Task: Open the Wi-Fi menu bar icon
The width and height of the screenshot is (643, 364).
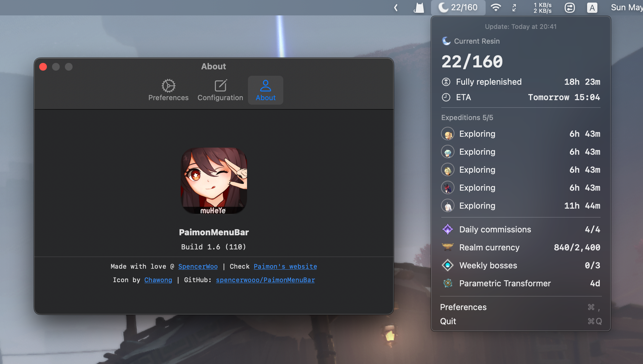Action: click(x=496, y=8)
